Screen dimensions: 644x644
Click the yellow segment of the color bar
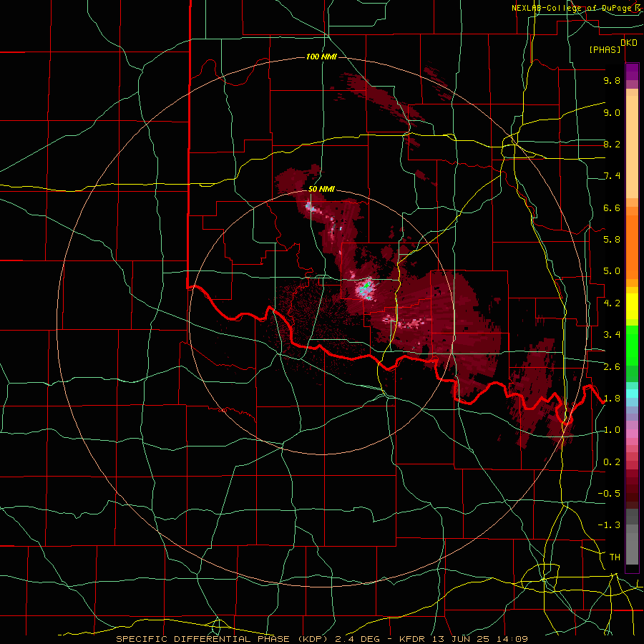632,306
